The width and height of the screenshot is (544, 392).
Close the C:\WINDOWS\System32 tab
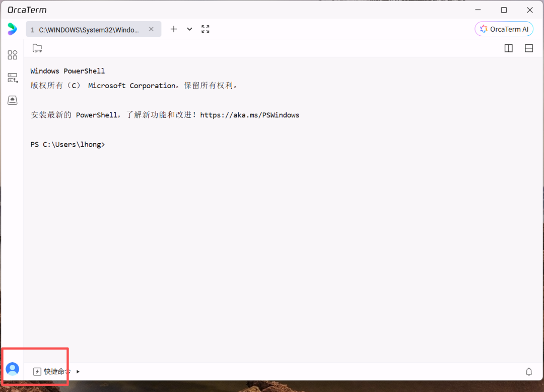(151, 29)
